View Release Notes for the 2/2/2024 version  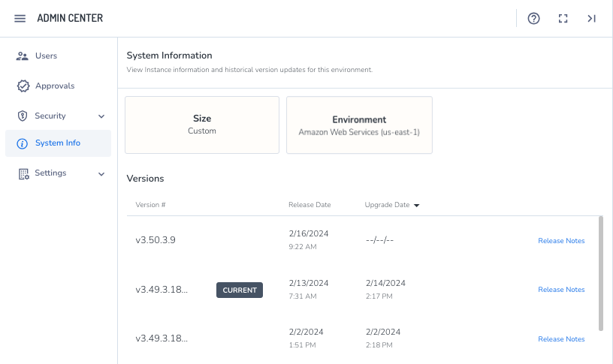561,339
